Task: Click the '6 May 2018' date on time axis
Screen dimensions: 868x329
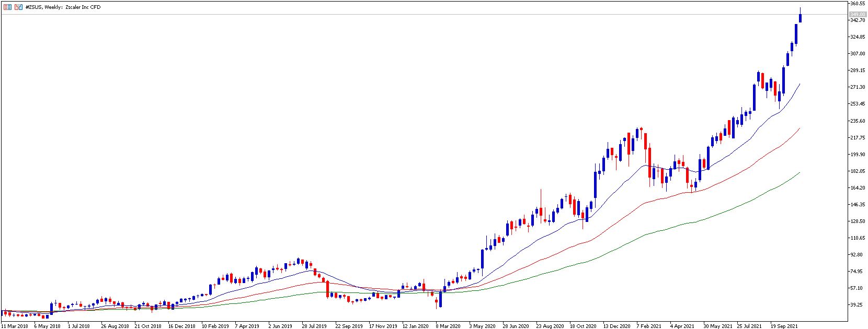Action: coord(48,326)
